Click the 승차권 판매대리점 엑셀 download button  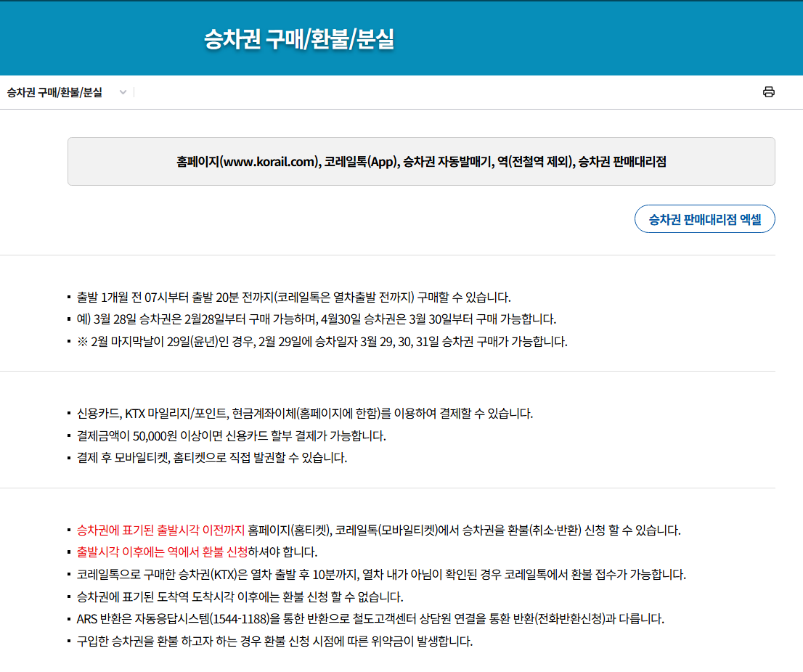coord(704,218)
